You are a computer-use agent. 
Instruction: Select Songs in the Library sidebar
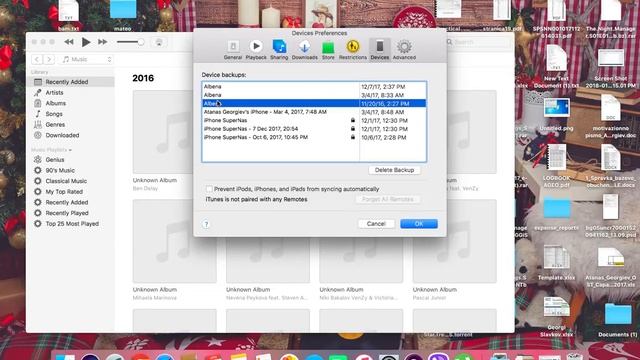[73, 114]
